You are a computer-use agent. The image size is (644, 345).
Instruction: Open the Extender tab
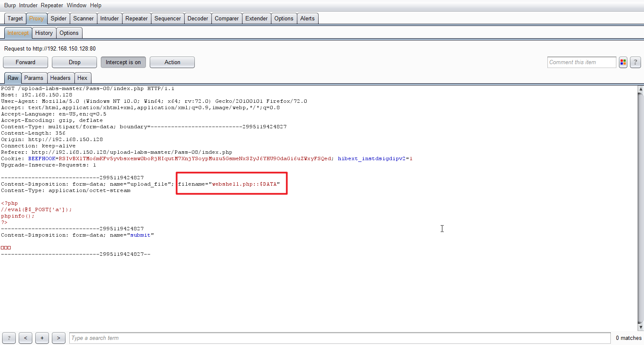click(256, 18)
